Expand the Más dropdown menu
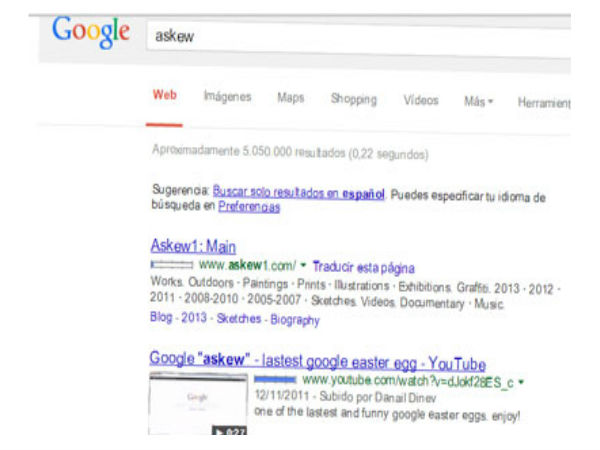 (x=478, y=101)
